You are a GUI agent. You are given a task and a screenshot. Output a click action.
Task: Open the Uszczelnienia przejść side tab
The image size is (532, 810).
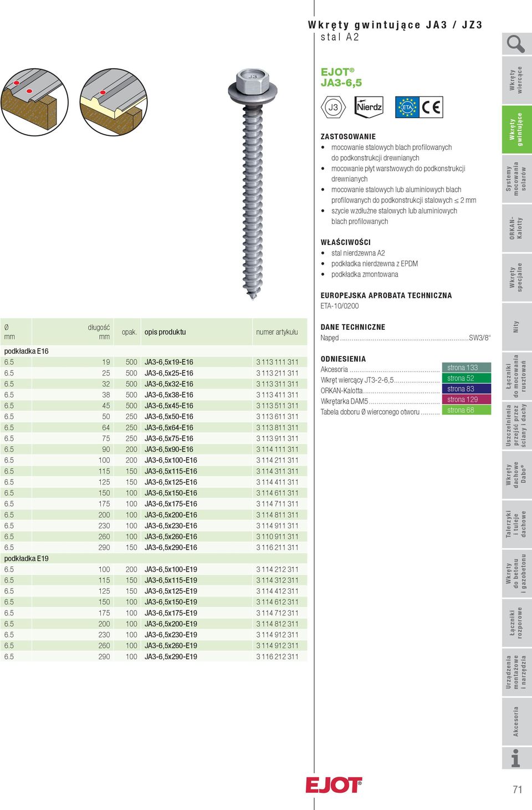click(x=516, y=425)
